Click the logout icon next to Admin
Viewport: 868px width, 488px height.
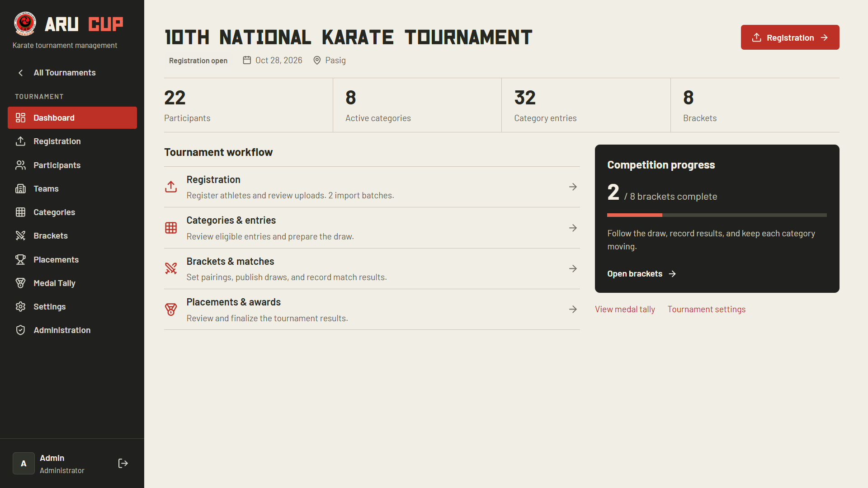123,464
